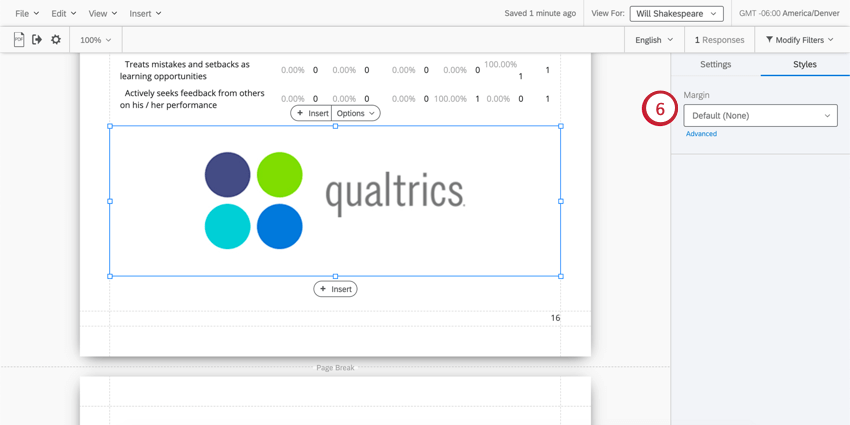Click the 'Treats mistakes and setbacks' row text
The image size is (850, 425).
[x=185, y=70]
